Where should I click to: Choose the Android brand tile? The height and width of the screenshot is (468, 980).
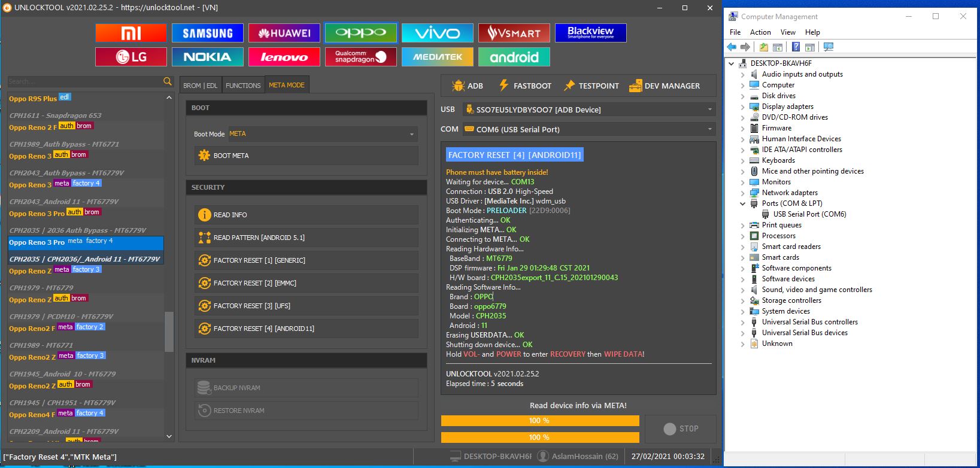(x=514, y=57)
